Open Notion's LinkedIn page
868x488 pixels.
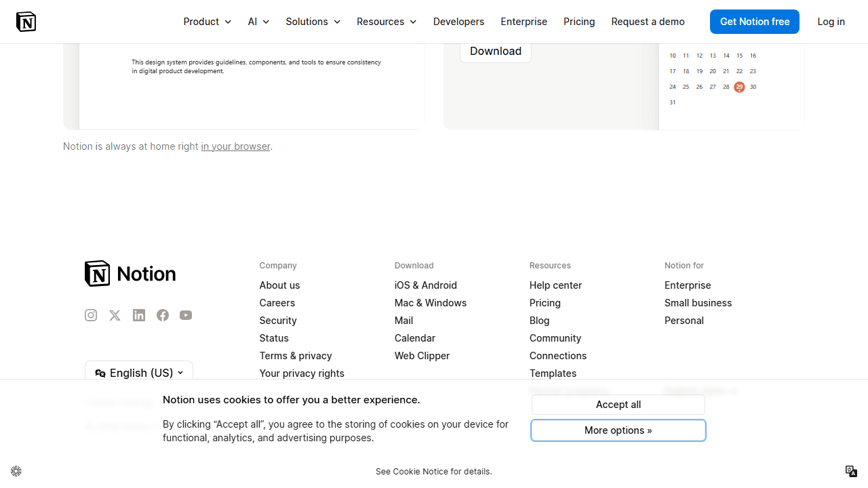click(139, 315)
